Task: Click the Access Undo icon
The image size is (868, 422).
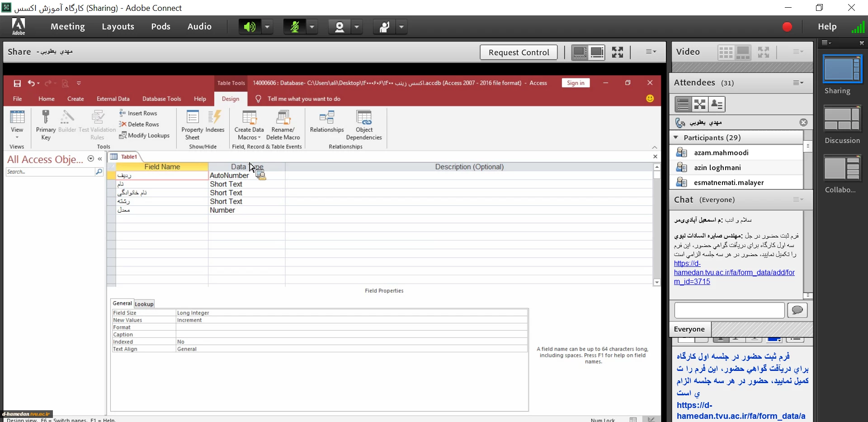Action: 31,83
